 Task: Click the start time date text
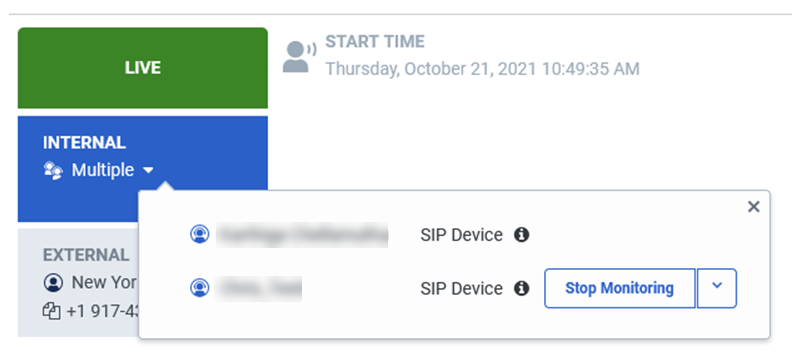(482, 69)
